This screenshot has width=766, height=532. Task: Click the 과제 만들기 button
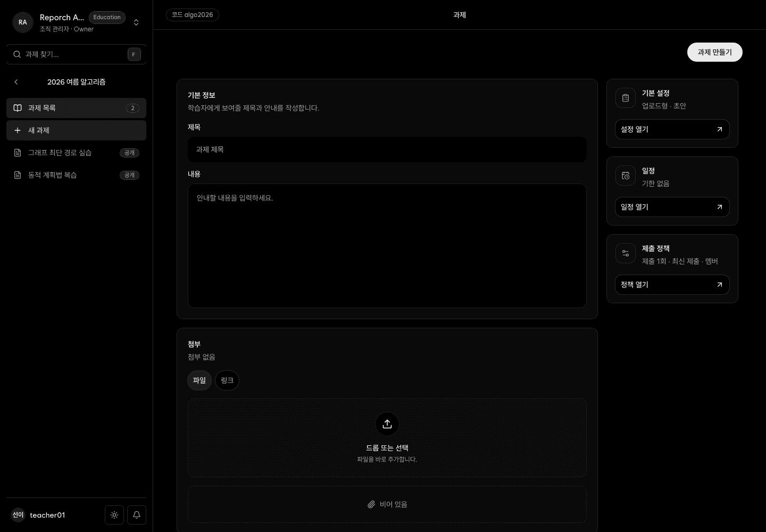pyautogui.click(x=715, y=52)
